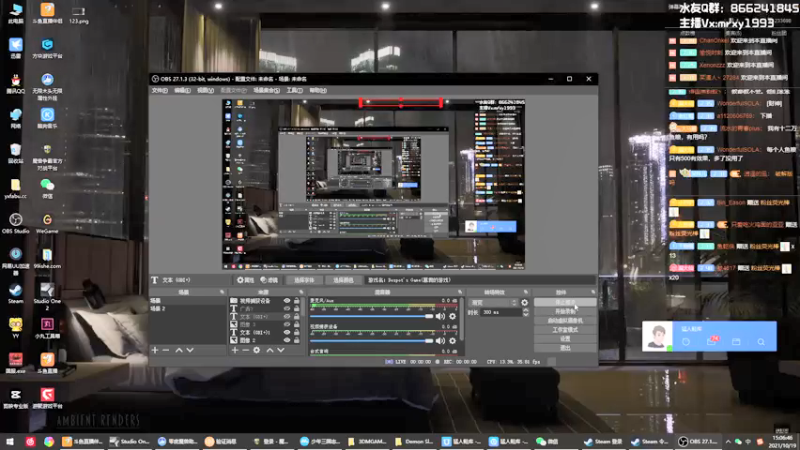
Task: Open the Tencent QQ desktop icon
Action: click(x=15, y=84)
